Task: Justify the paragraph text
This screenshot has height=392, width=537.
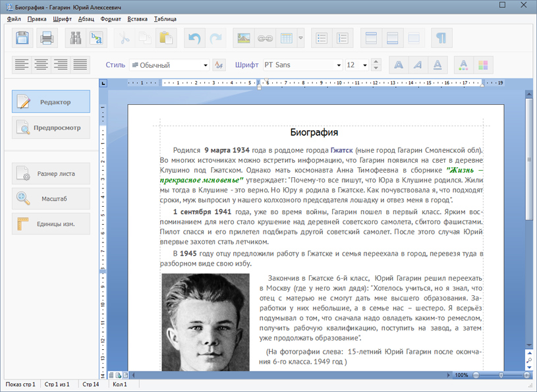Action: click(x=80, y=65)
